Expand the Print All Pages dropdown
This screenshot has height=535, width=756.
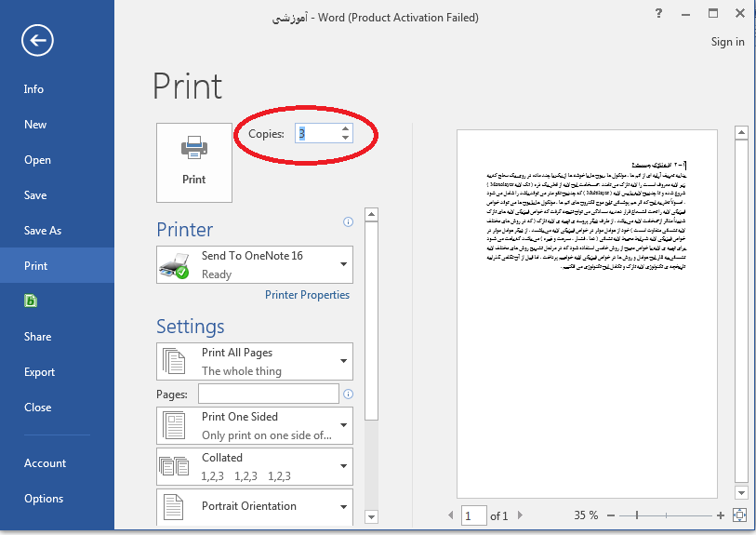pos(255,361)
